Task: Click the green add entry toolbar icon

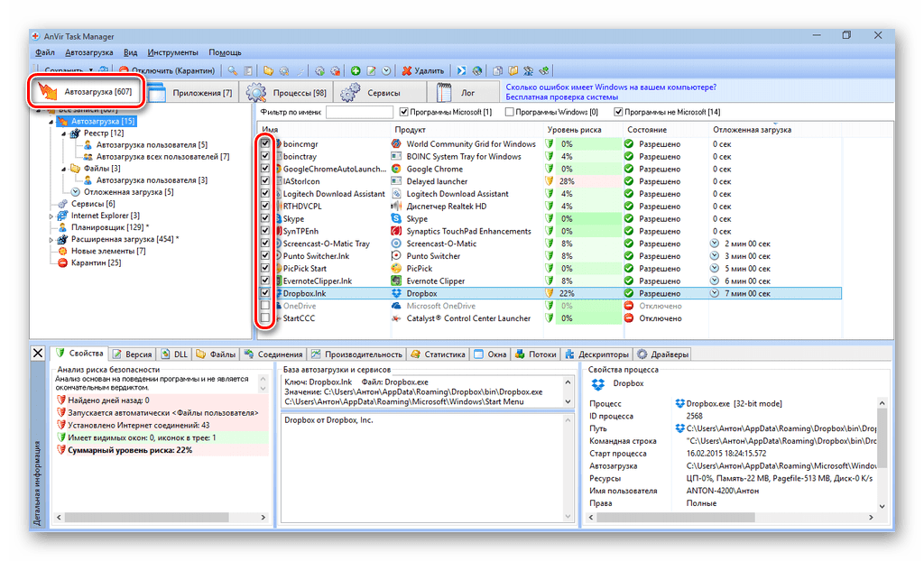Action: click(356, 70)
